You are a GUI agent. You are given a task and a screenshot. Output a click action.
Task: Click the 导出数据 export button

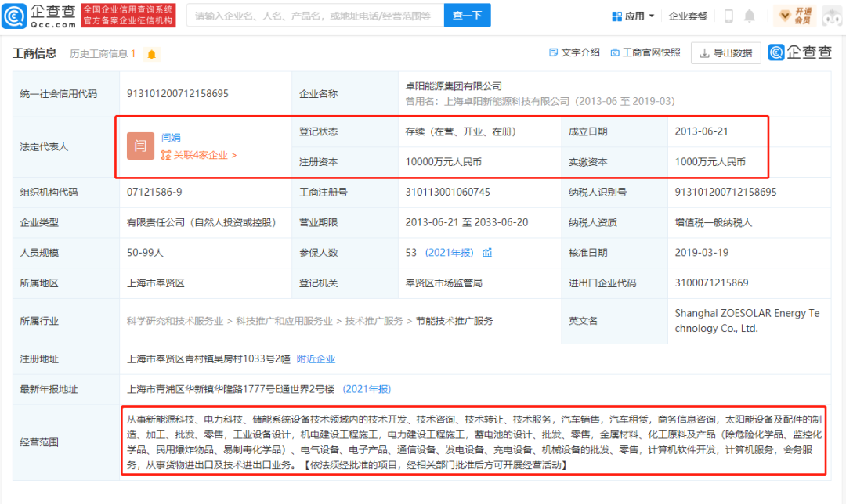tap(726, 52)
